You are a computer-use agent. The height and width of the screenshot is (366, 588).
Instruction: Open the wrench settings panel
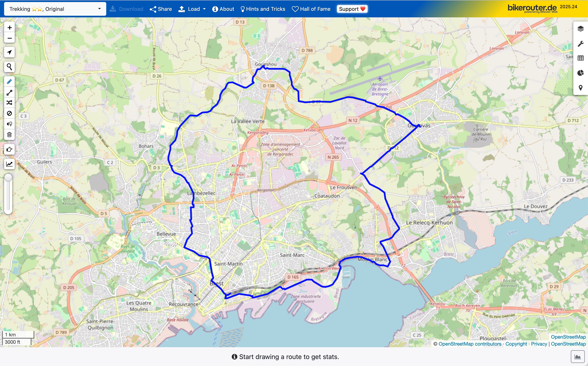(x=580, y=44)
